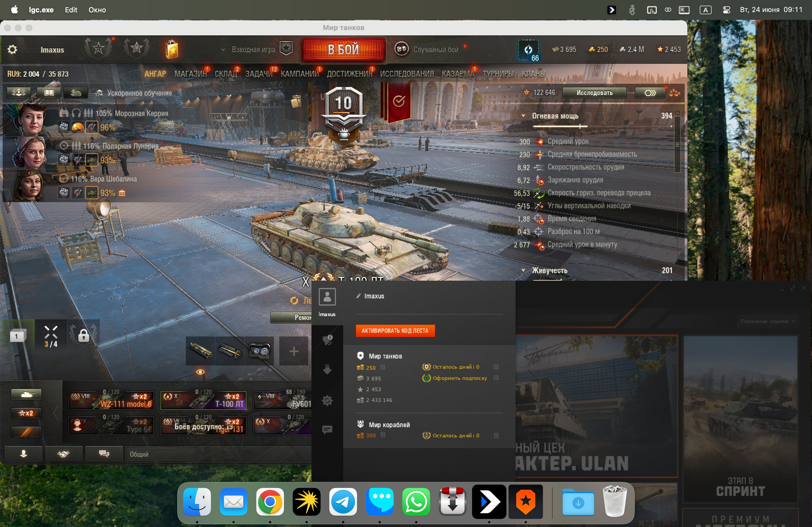Select the second ammo shell slot
Image resolution: width=812 pixels, height=527 pixels.
coord(230,351)
